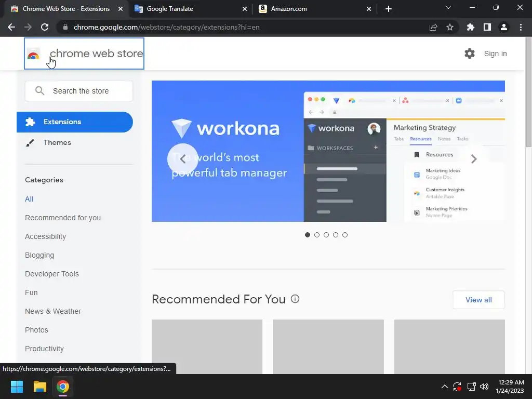Open Windows Start menu
The width and height of the screenshot is (532, 399).
[17, 387]
